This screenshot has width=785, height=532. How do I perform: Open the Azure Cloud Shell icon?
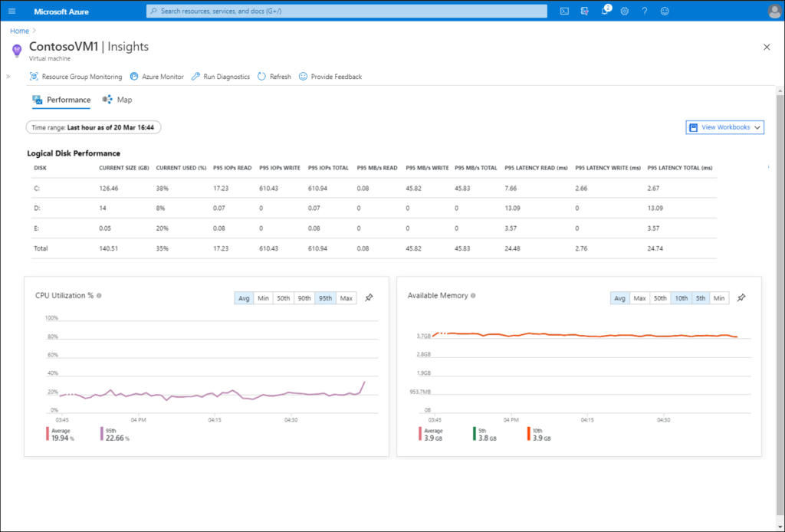pyautogui.click(x=564, y=11)
